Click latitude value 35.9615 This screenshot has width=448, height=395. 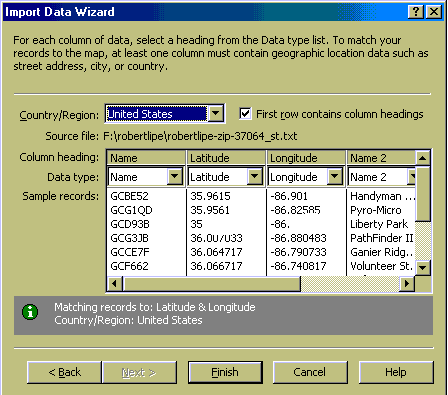click(x=210, y=196)
